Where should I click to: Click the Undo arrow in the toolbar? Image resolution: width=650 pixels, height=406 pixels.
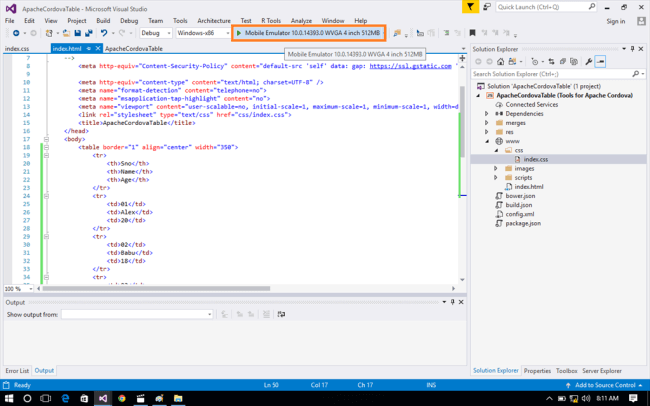point(104,33)
